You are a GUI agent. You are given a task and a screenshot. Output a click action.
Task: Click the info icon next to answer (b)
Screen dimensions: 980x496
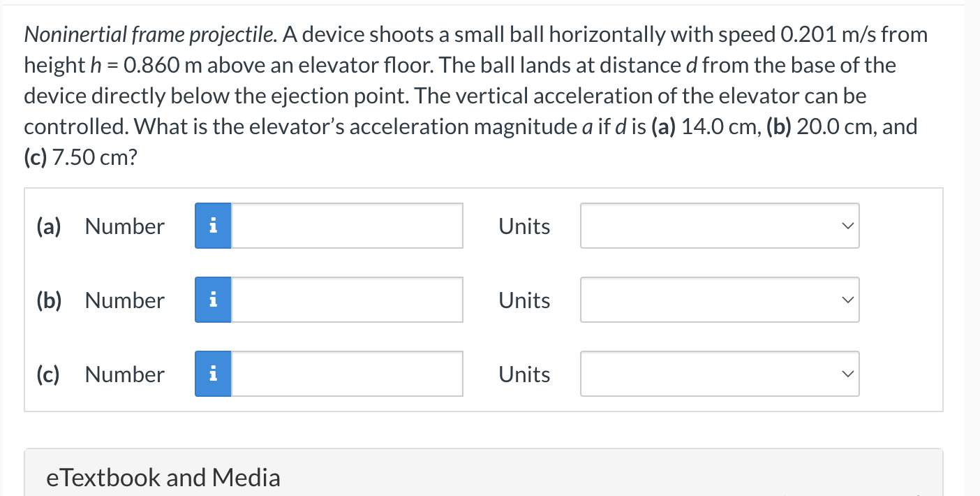[213, 300]
